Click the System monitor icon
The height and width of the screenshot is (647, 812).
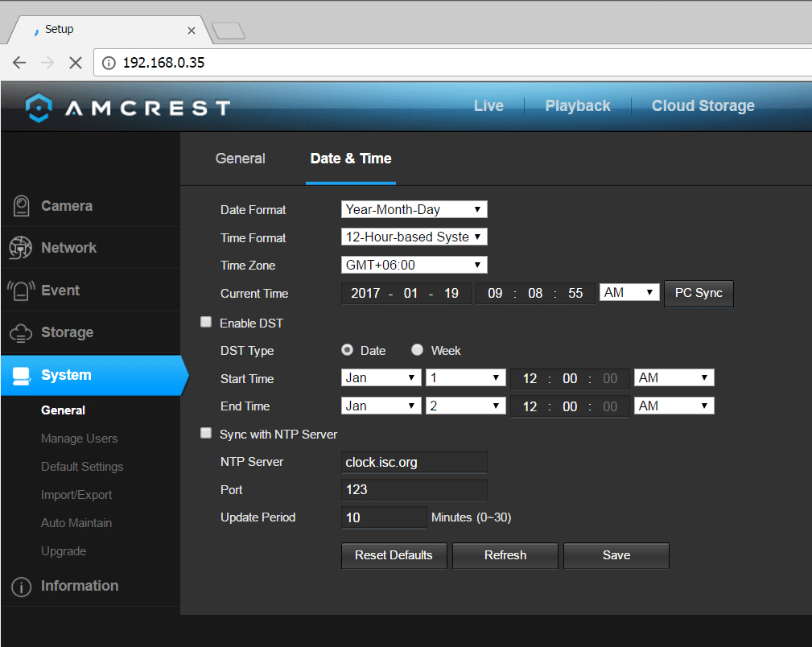21,375
